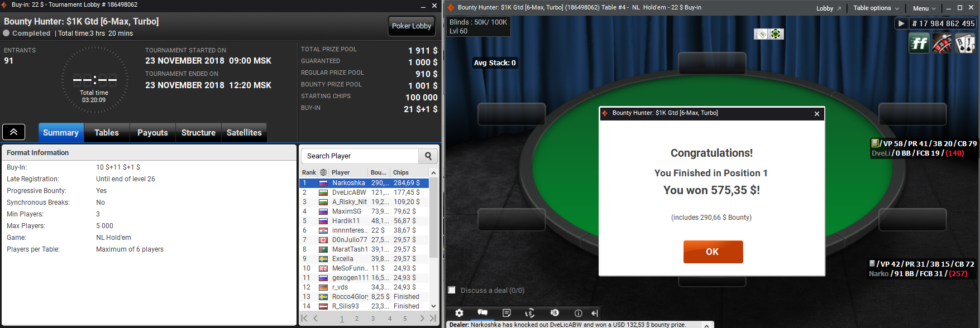Click DveLi HUD note icon

(875, 143)
